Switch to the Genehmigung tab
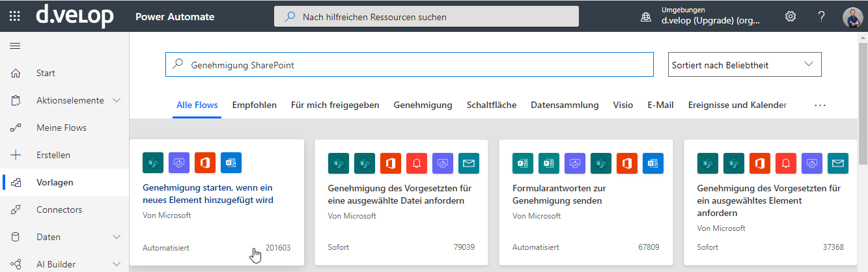 pyautogui.click(x=423, y=105)
